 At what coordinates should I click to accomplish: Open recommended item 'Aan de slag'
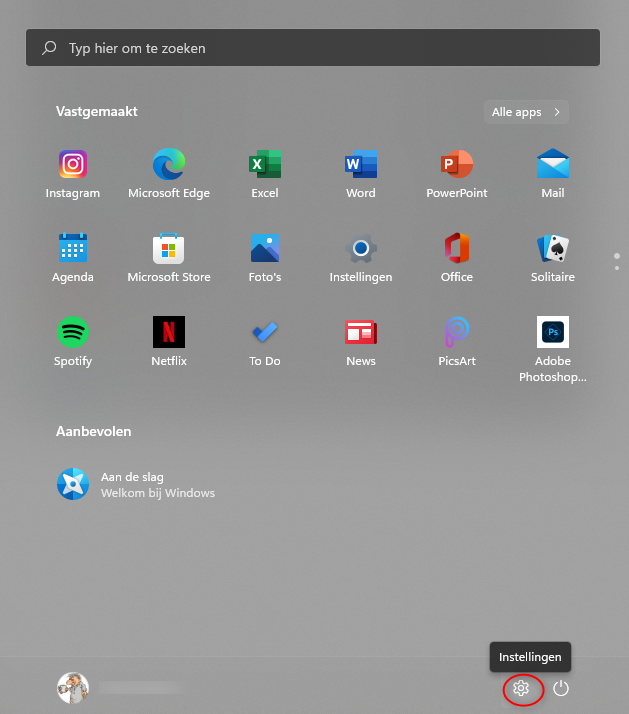[x=136, y=484]
